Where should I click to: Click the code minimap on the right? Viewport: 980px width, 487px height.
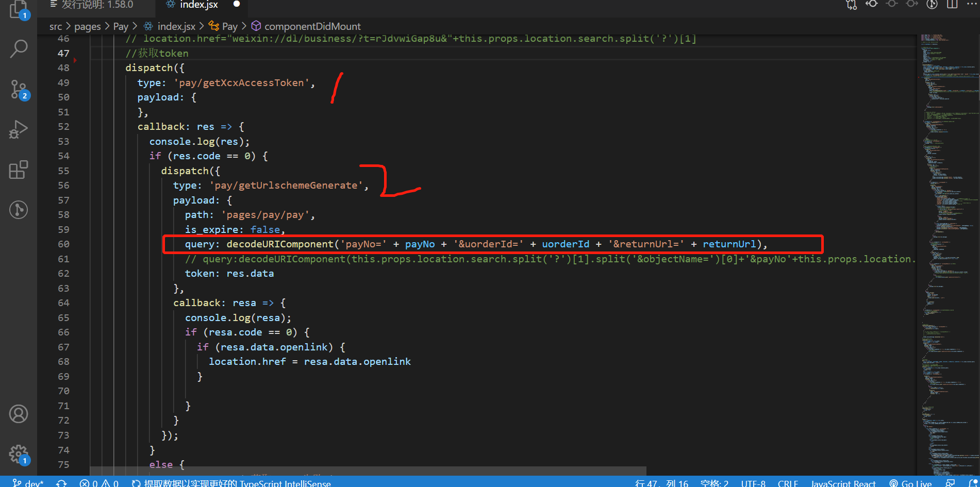click(948, 255)
